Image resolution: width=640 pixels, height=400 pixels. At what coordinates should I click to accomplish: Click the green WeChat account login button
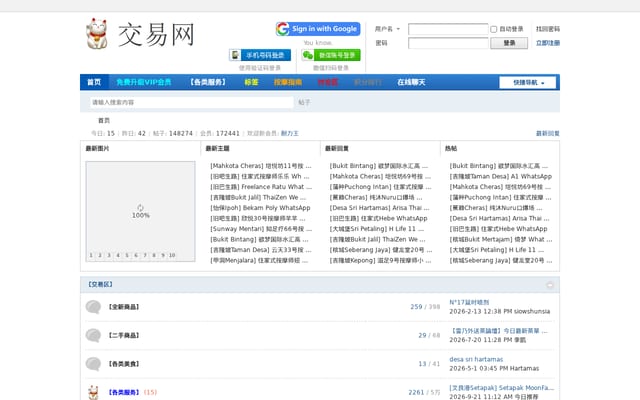coord(331,55)
